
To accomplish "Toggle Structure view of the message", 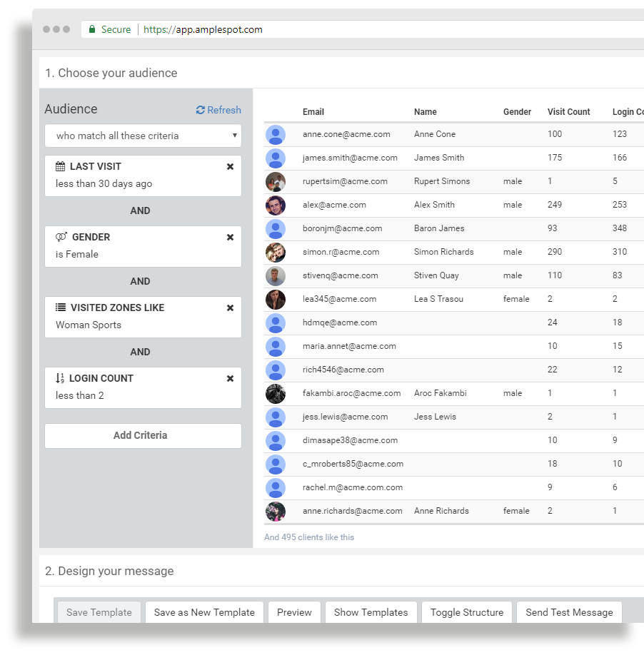I will pyautogui.click(x=467, y=612).
